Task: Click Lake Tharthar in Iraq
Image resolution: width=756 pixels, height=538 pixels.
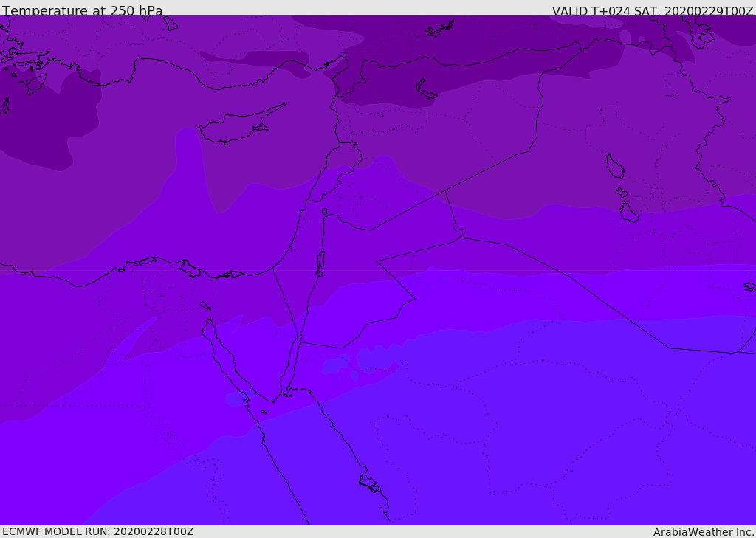Action: pyautogui.click(x=614, y=166)
